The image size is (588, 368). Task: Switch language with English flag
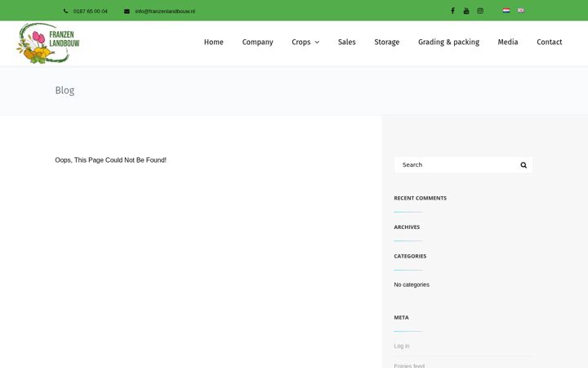521,11
